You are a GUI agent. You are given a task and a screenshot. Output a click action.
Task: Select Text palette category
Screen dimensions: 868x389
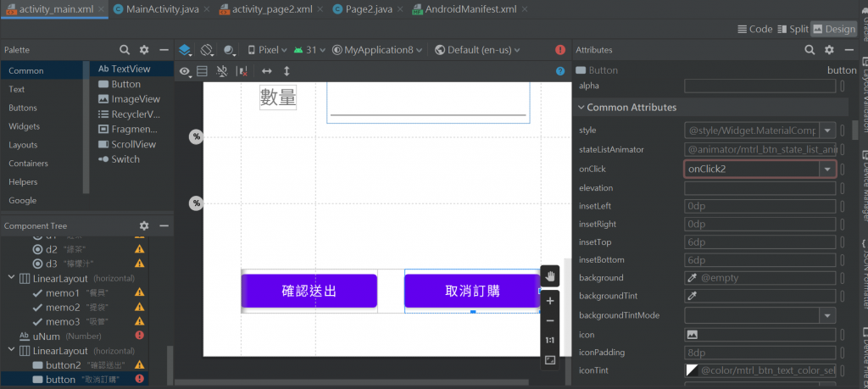point(17,89)
